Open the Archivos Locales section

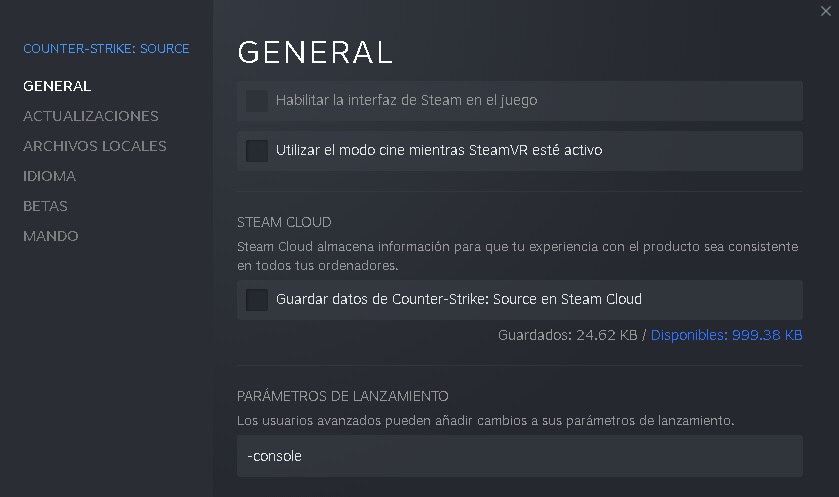[95, 146]
